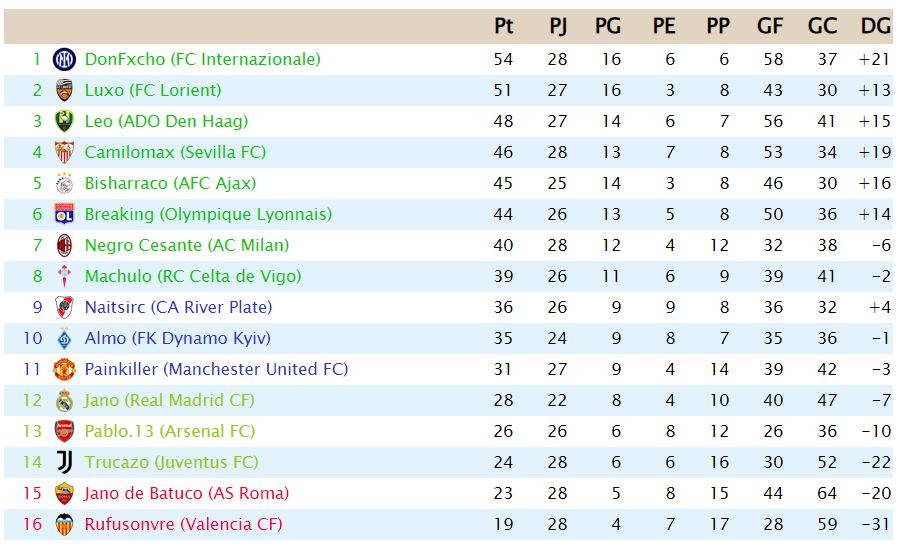Screen dimensions: 899x546
Task: Open Pablo.13 (Arsenal FC) team link
Action: 170,431
